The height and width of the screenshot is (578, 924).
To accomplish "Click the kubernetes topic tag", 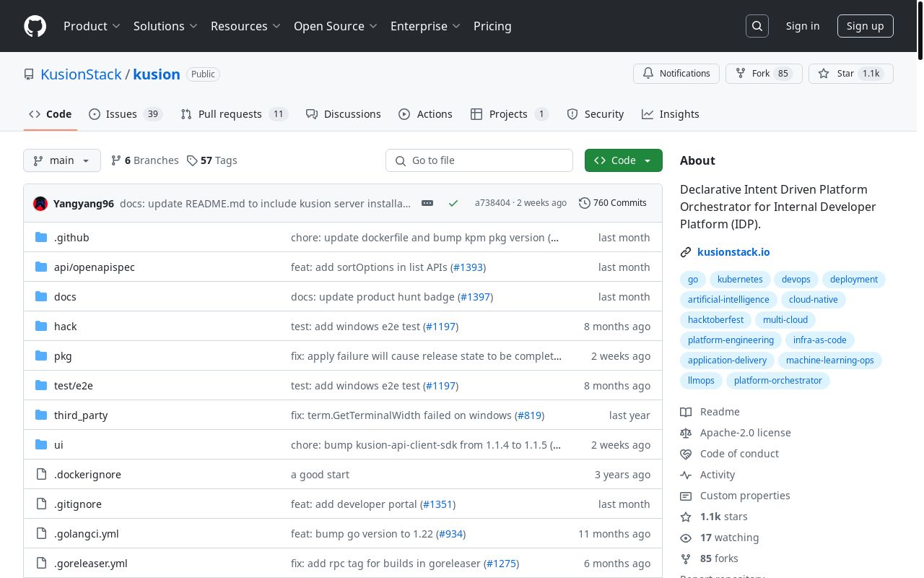I will click(739, 280).
